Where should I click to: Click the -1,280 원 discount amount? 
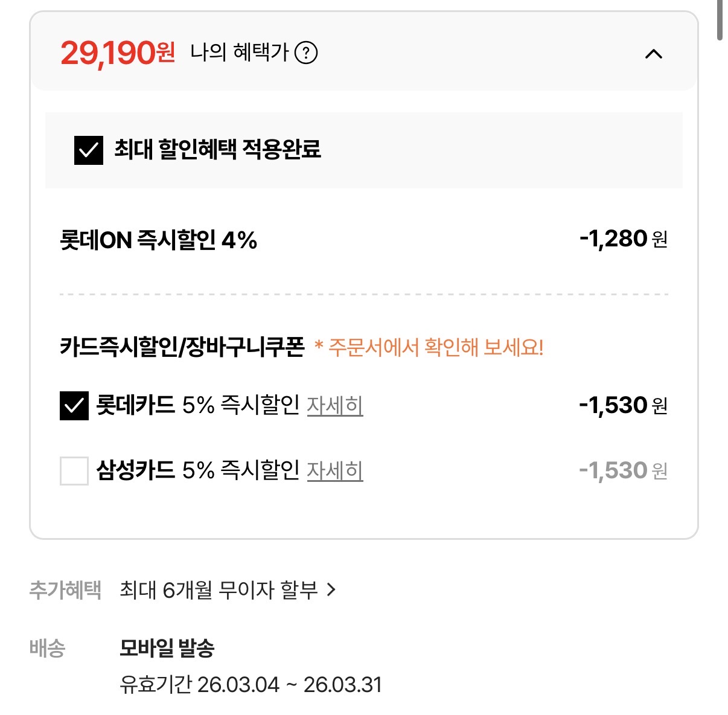click(623, 239)
